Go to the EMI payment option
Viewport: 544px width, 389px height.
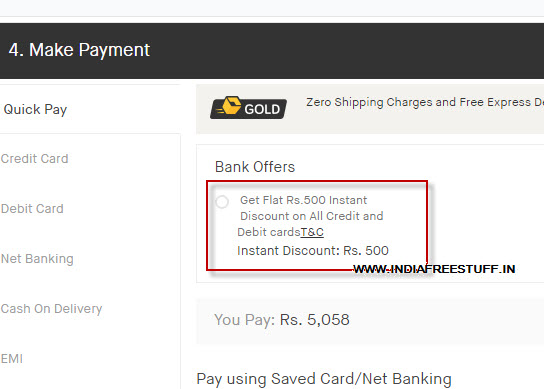click(x=12, y=358)
